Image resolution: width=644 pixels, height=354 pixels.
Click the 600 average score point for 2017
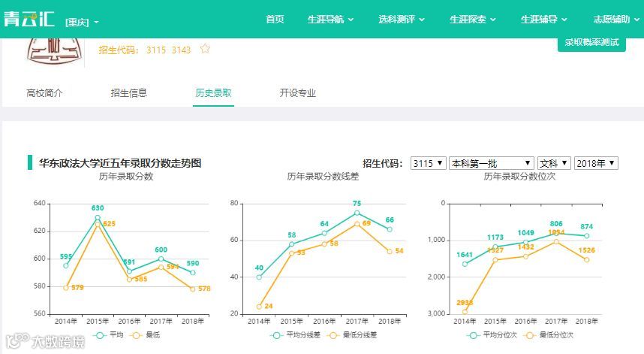pyautogui.click(x=161, y=259)
